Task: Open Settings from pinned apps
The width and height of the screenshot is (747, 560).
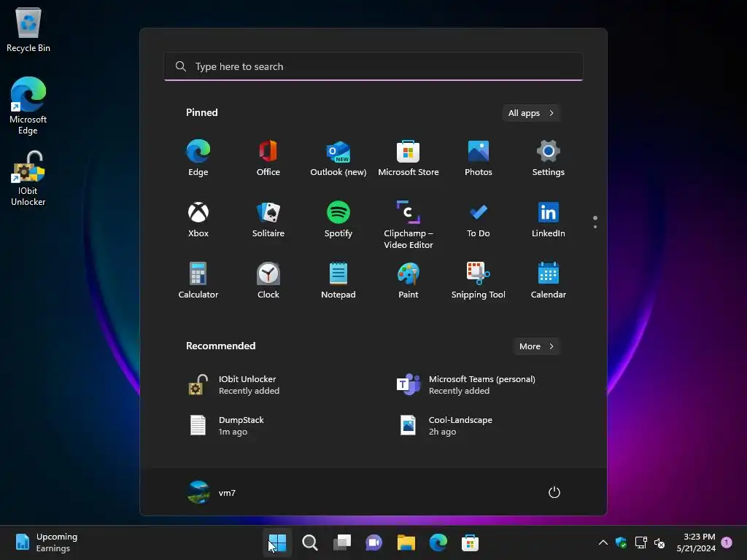Action: (549, 158)
